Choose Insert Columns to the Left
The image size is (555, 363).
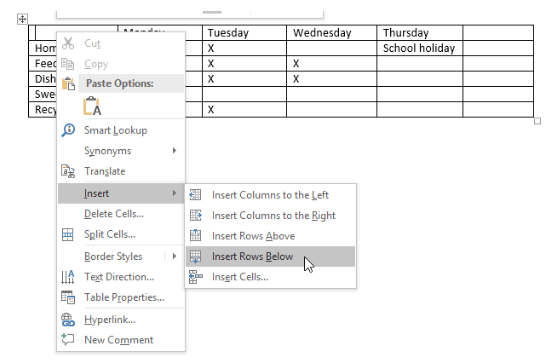click(x=270, y=195)
